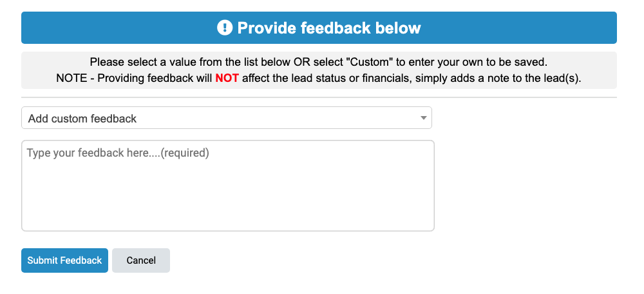
Task: Cancel the feedback dialog
Action: 141,260
